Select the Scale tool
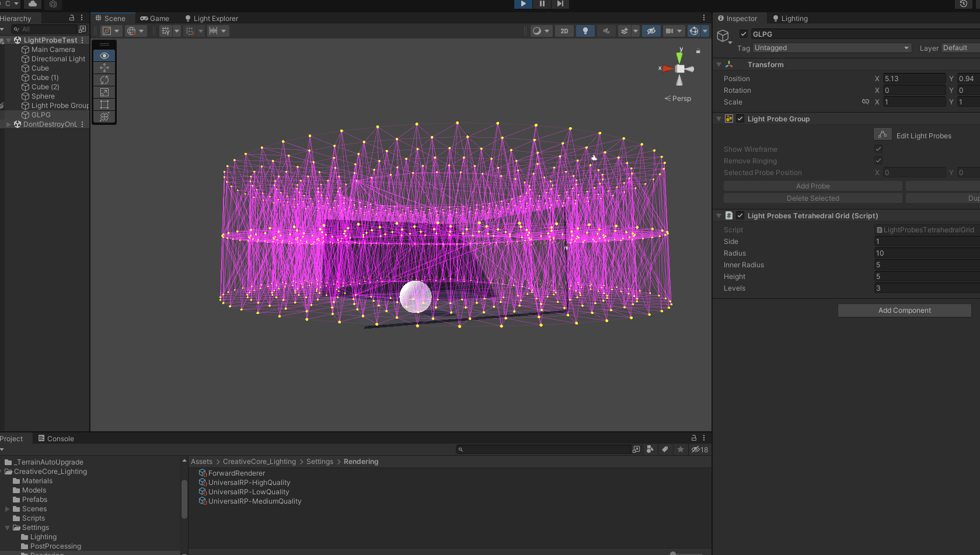 pos(104,92)
